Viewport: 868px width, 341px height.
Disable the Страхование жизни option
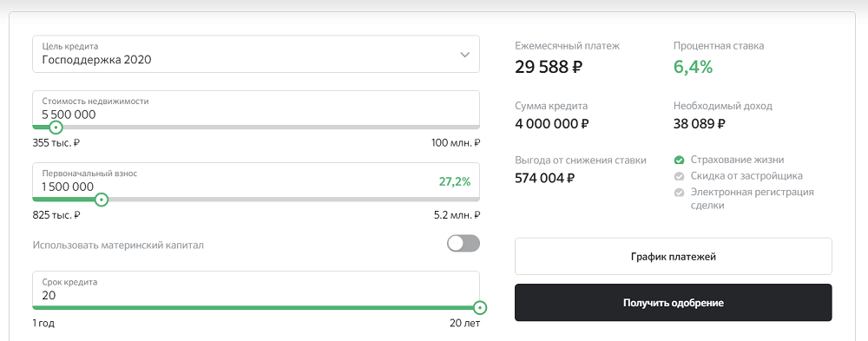pyautogui.click(x=729, y=160)
